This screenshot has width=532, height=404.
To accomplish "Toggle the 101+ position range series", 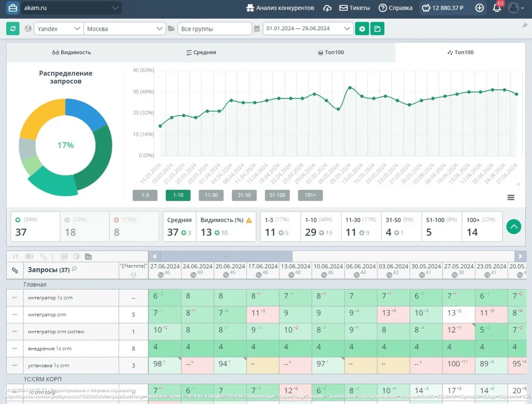I will pyautogui.click(x=310, y=195).
